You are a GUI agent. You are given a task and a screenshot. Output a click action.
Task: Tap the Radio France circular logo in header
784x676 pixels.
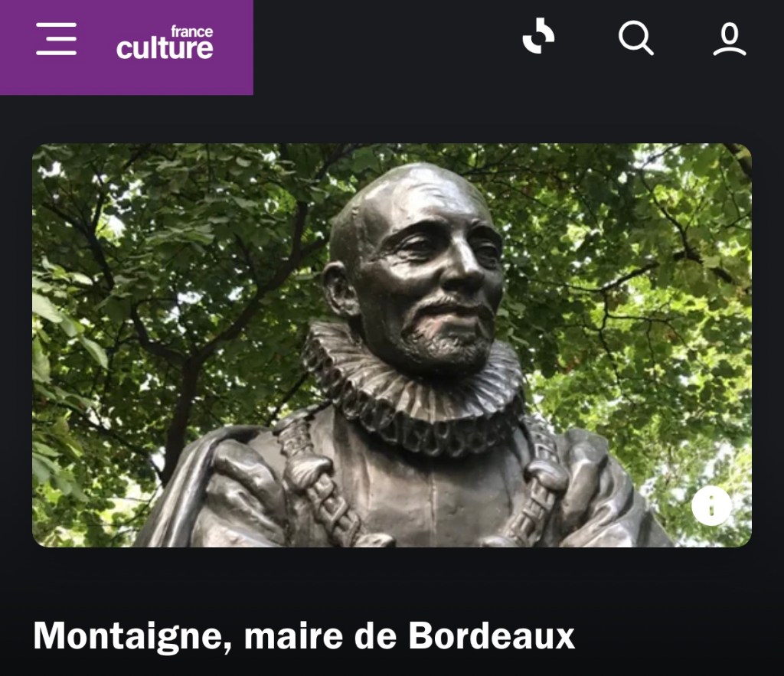538,36
